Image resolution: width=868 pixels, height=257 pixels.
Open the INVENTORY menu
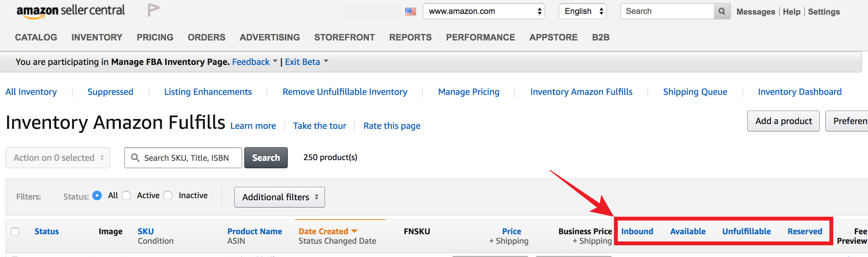[x=97, y=37]
